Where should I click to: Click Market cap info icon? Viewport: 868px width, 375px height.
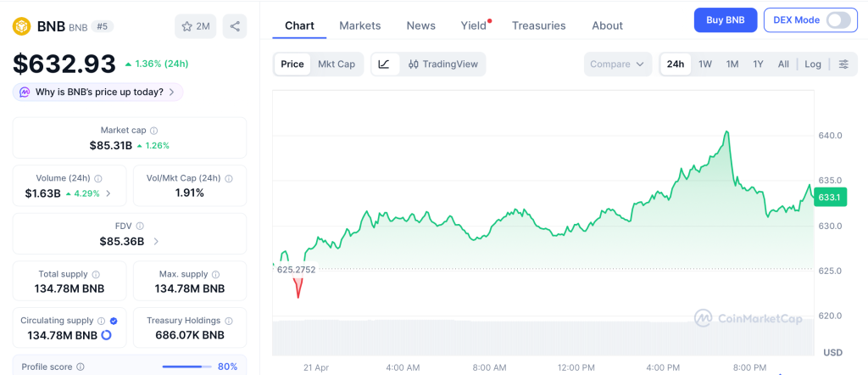click(x=153, y=131)
